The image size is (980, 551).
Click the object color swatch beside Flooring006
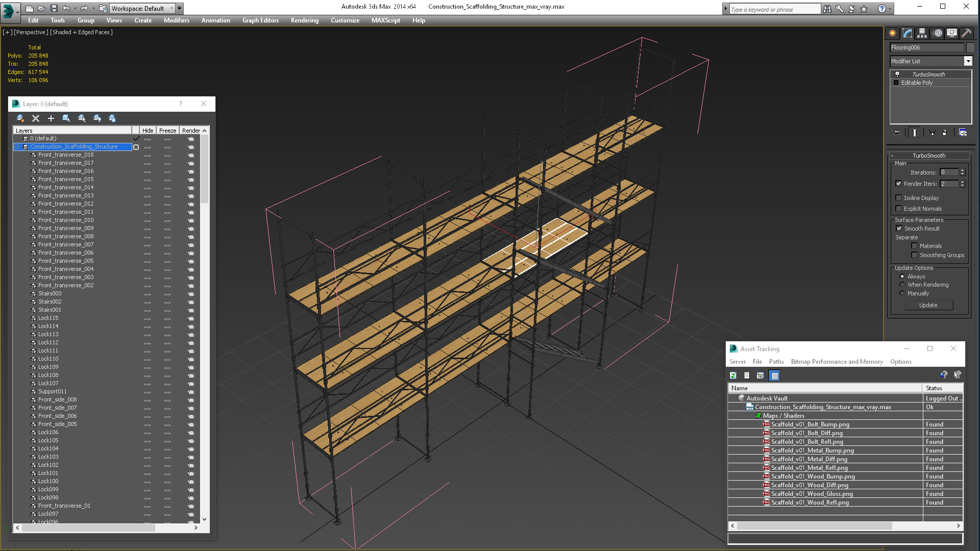point(971,47)
